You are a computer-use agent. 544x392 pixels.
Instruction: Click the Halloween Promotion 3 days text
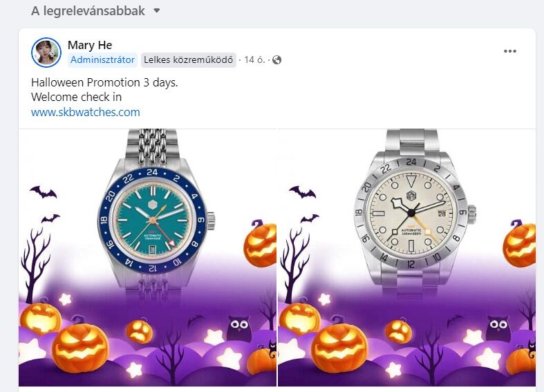tap(104, 82)
